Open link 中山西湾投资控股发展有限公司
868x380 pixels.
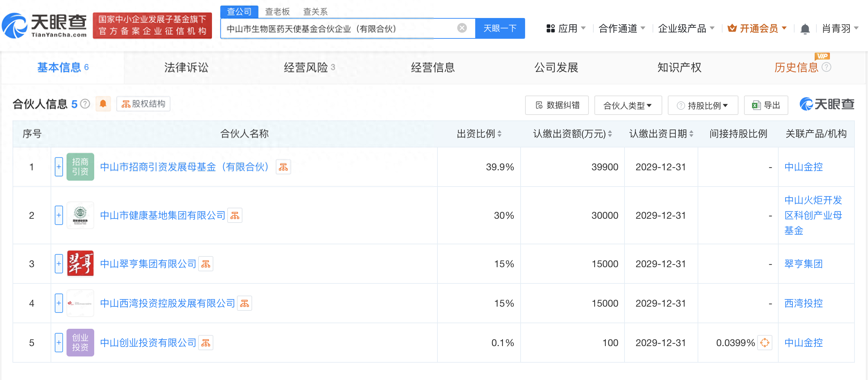168,304
